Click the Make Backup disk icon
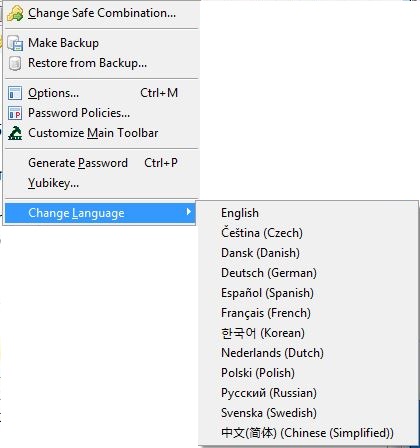Image resolution: width=420 pixels, height=448 pixels. click(15, 43)
